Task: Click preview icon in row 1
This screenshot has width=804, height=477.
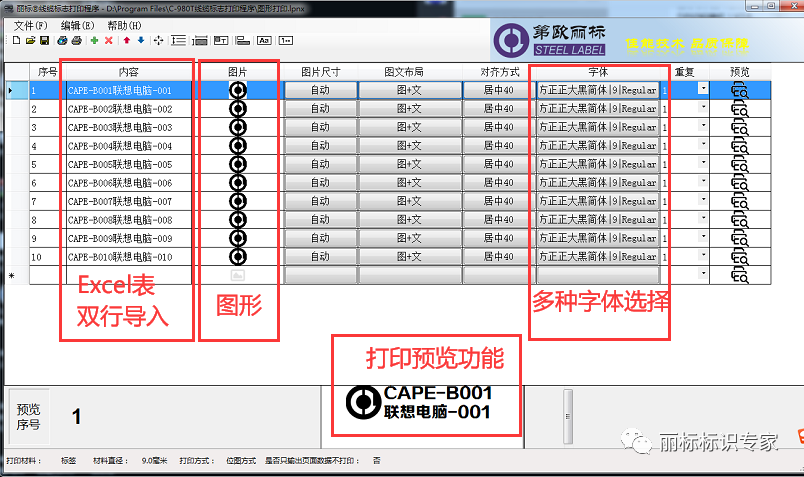Action: coord(739,91)
